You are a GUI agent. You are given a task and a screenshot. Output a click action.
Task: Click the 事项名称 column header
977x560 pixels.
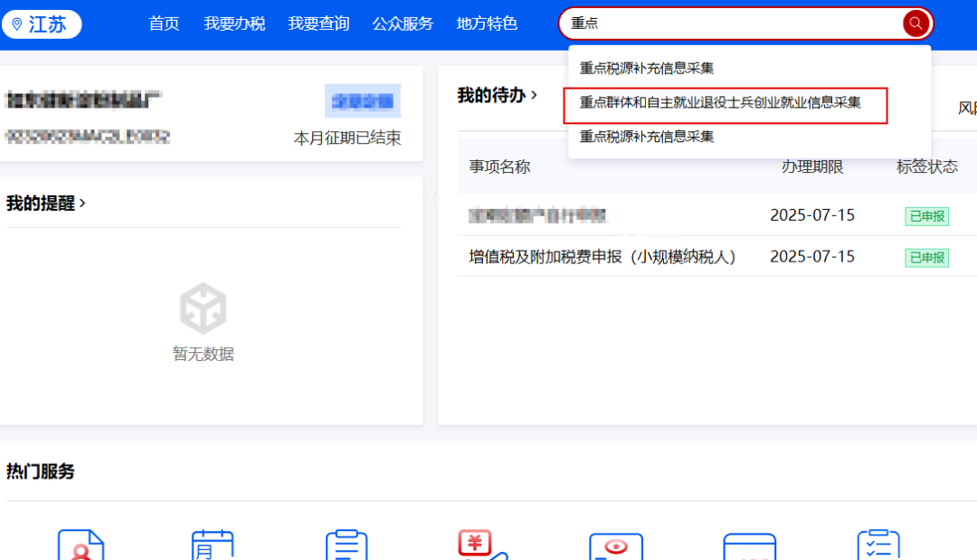click(499, 167)
